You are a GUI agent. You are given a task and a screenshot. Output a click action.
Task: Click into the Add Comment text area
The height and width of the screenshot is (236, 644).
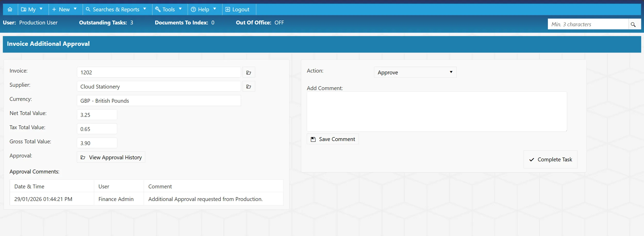[437, 111]
